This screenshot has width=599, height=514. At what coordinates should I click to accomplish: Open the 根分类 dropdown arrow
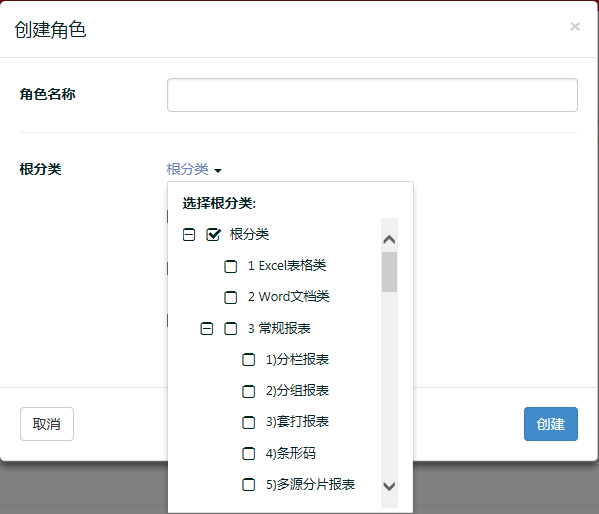pos(218,170)
